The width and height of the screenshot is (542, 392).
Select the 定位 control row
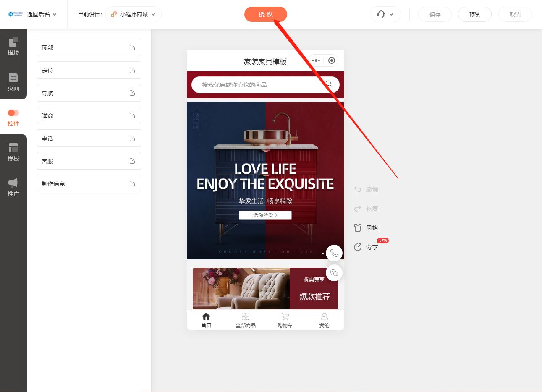(89, 70)
